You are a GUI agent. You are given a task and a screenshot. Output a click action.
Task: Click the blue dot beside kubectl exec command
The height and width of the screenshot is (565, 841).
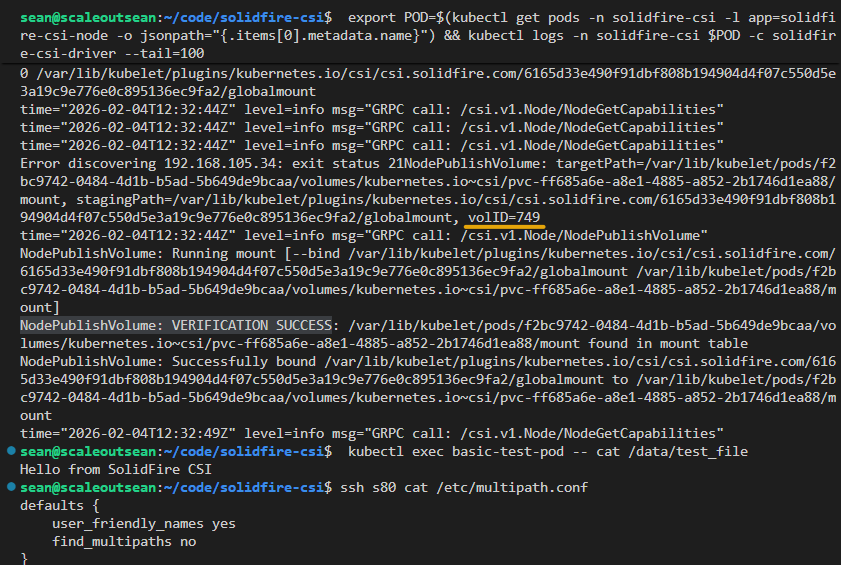pyautogui.click(x=11, y=451)
